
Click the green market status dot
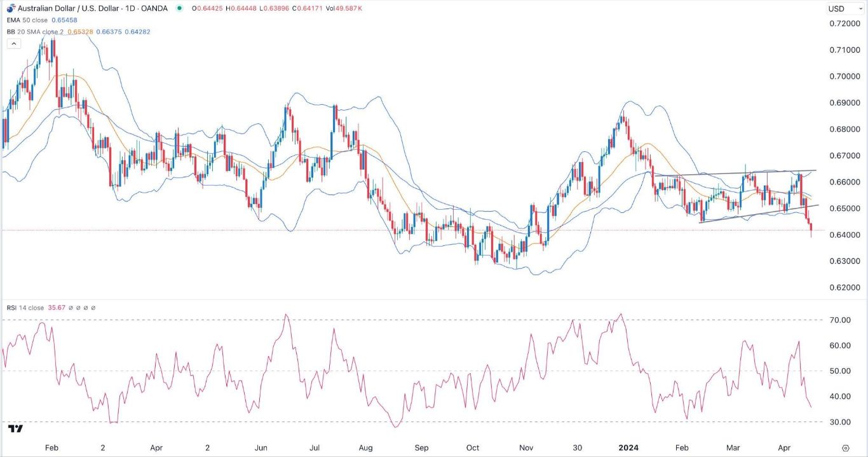coord(180,8)
